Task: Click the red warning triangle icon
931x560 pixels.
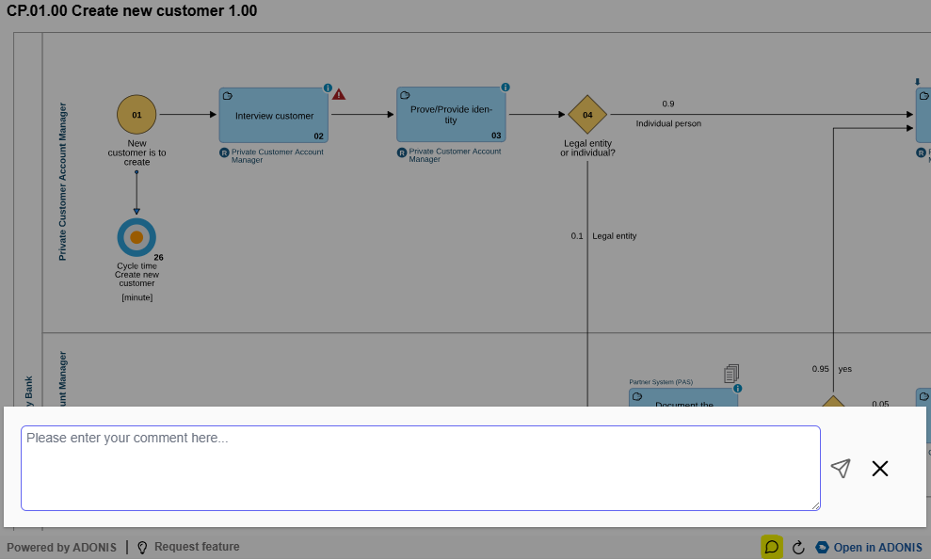Action: click(x=339, y=93)
